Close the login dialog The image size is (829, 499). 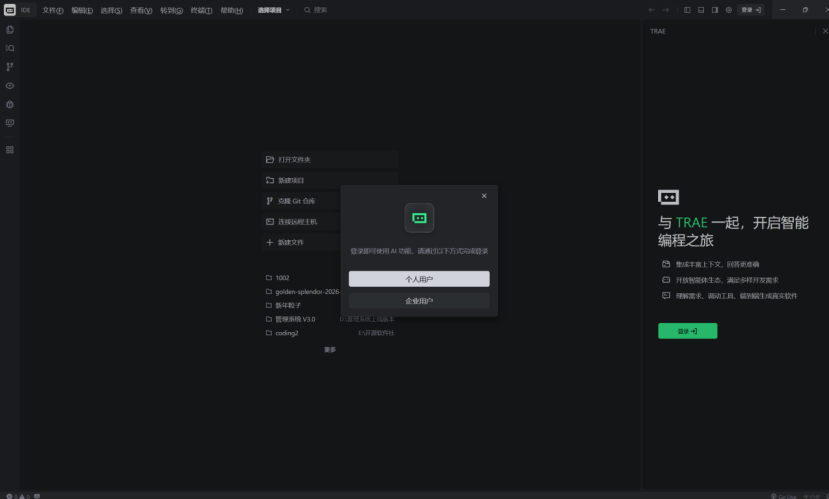tap(484, 196)
